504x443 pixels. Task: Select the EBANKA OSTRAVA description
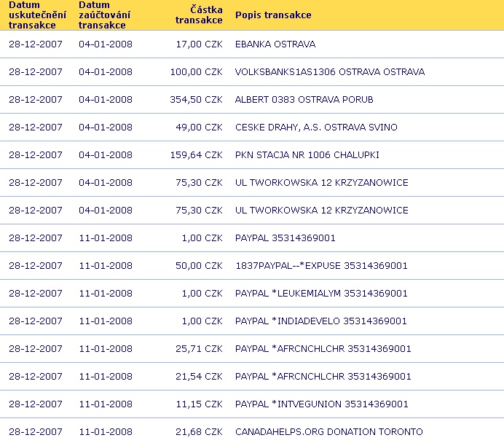click(x=275, y=44)
